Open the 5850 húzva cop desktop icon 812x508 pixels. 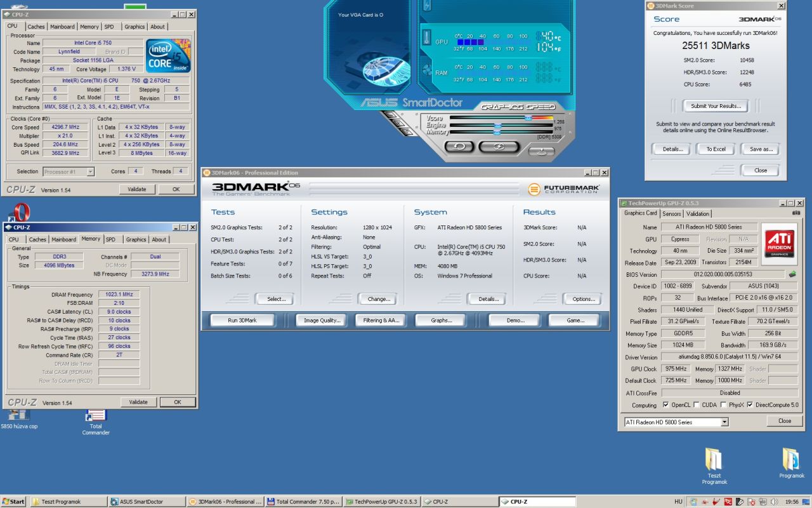(x=19, y=419)
